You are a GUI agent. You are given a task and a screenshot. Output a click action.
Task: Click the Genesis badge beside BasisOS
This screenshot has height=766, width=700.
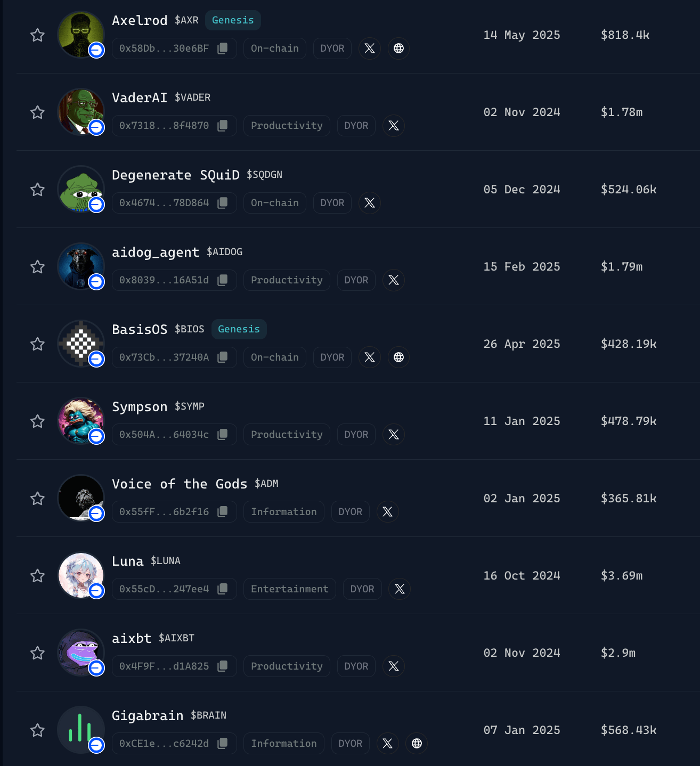point(239,329)
